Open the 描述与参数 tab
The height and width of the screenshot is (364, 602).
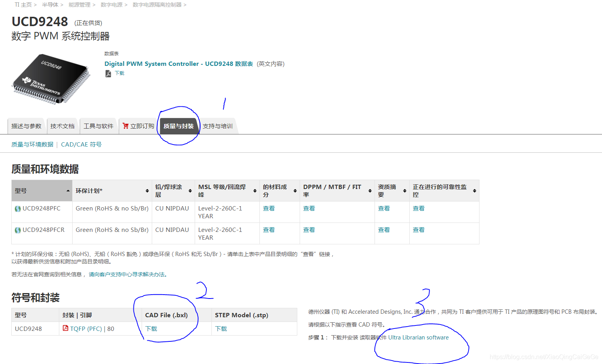coord(26,126)
